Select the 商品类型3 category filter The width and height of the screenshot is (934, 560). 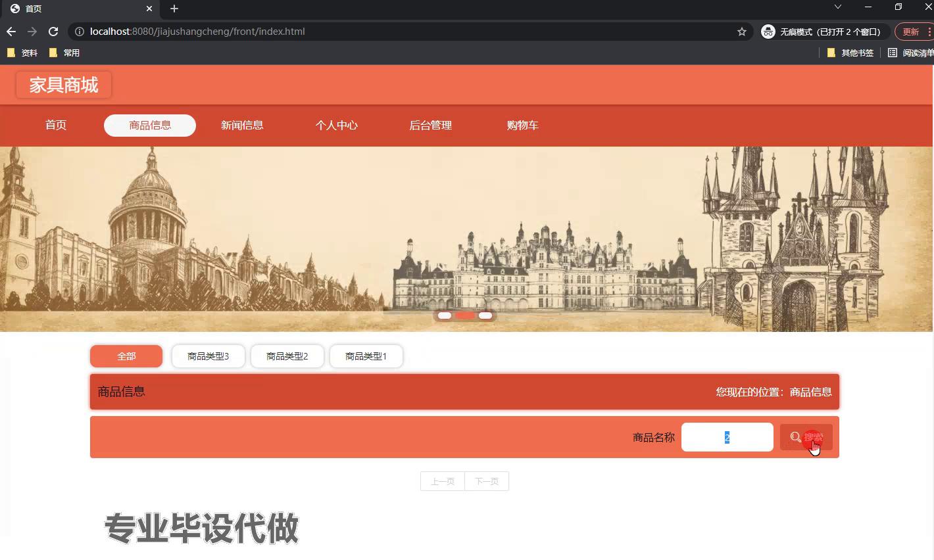pyautogui.click(x=208, y=356)
